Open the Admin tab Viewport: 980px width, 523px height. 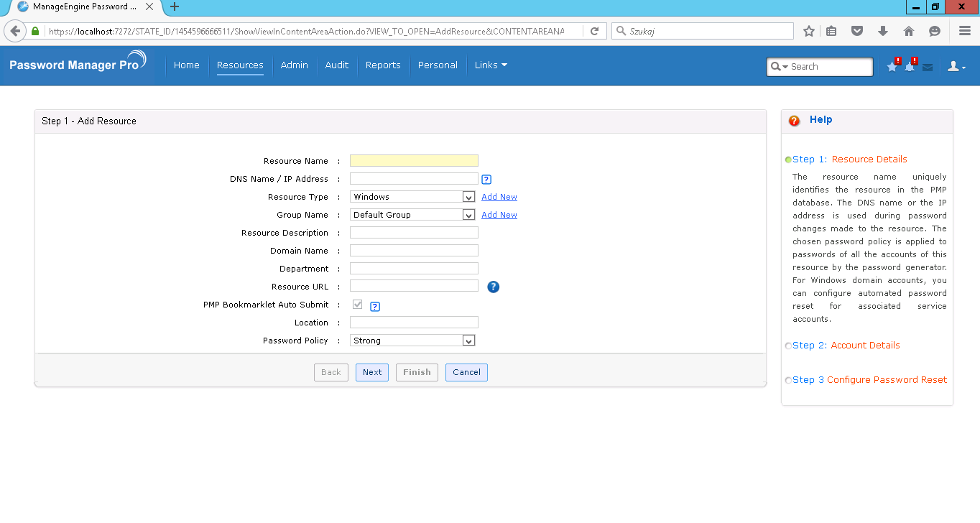click(295, 65)
